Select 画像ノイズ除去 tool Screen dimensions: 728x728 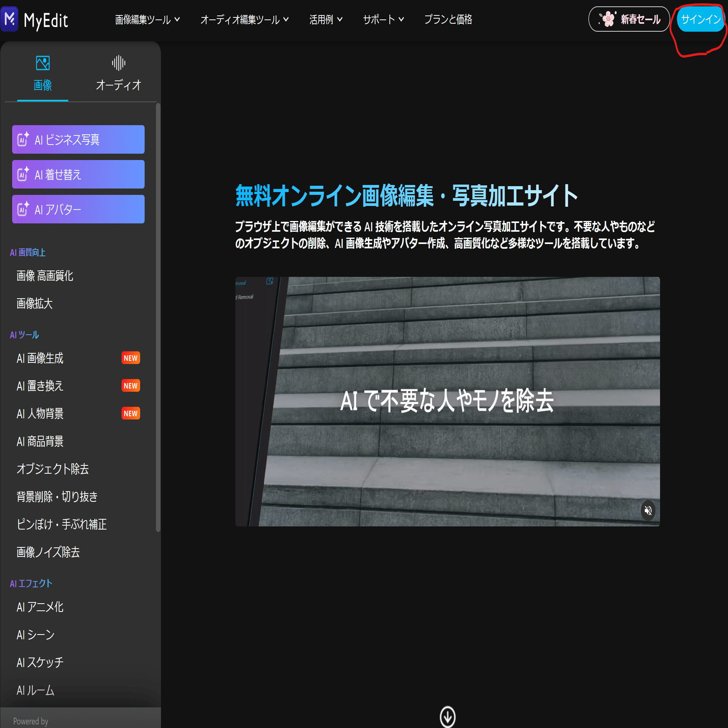[x=48, y=552]
